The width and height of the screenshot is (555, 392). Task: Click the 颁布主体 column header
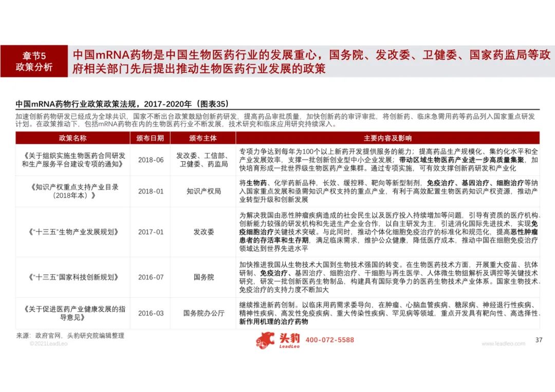[x=203, y=138]
